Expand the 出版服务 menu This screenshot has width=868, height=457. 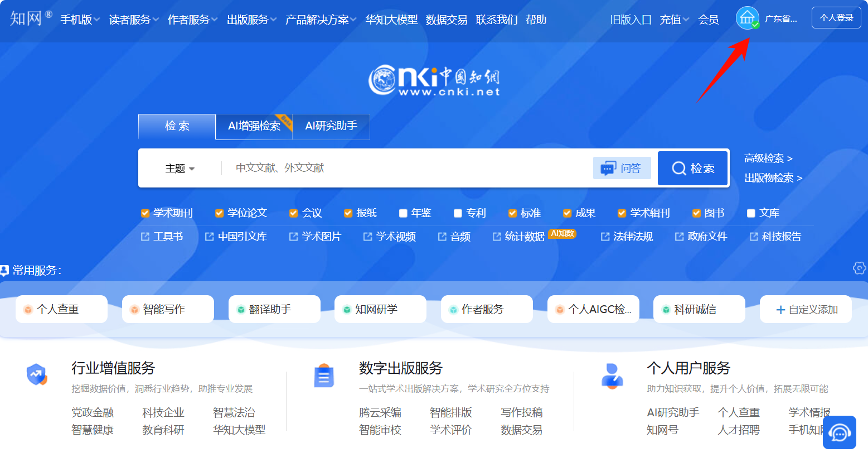coord(252,20)
